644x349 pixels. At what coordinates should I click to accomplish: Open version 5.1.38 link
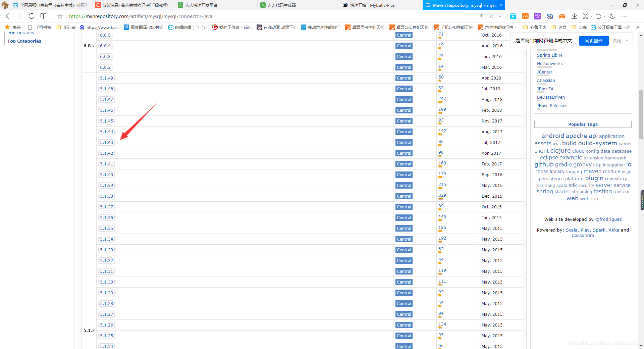coord(106,196)
